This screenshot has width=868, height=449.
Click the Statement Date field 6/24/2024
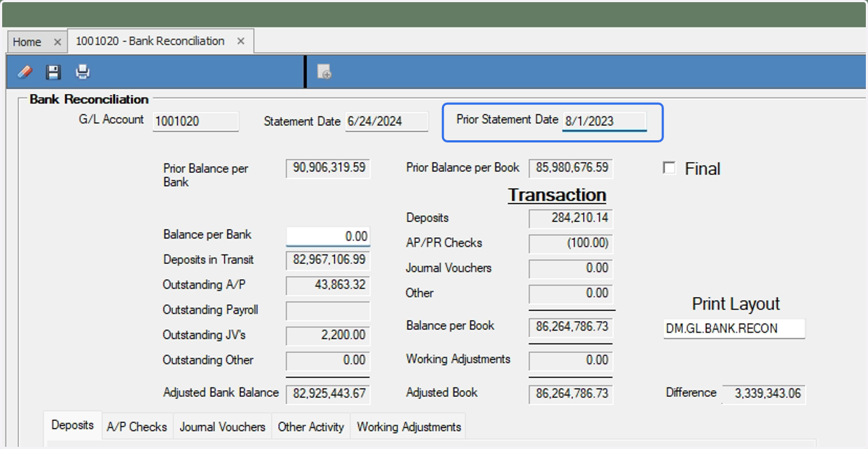(386, 121)
